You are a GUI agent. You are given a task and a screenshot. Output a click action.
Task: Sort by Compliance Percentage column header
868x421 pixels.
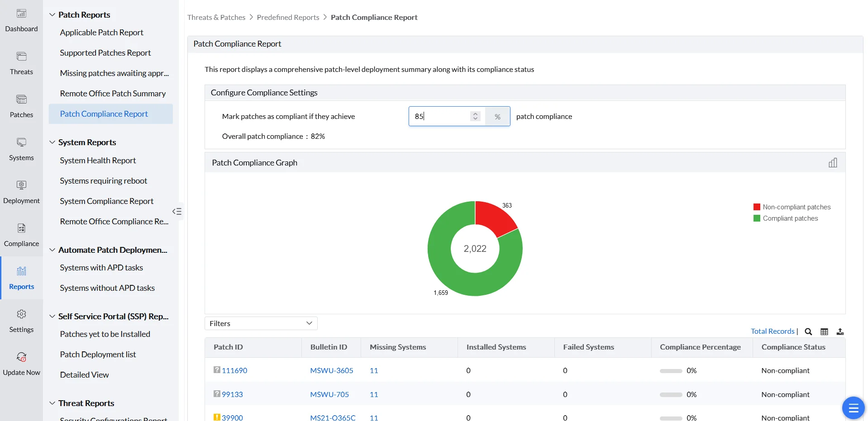[x=700, y=347]
